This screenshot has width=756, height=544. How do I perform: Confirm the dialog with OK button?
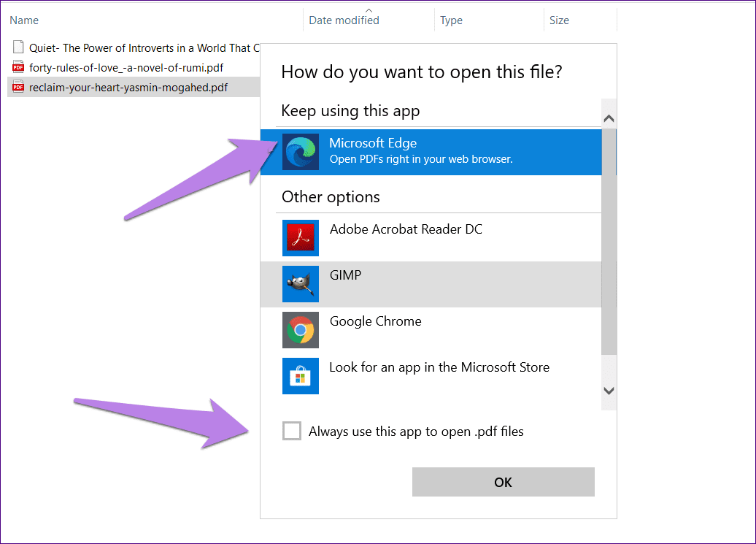pos(503,482)
